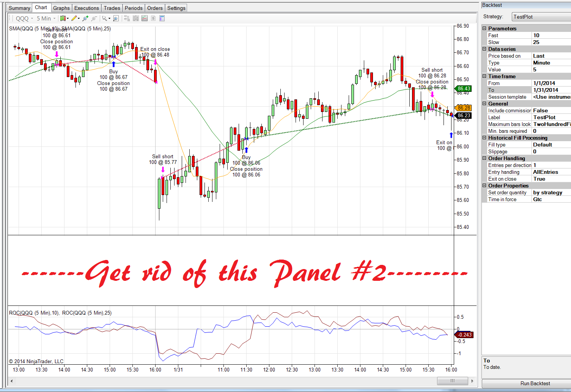Click the greyed horizontal bars toolbar icon
The height and width of the screenshot is (392, 571).
point(127,18)
